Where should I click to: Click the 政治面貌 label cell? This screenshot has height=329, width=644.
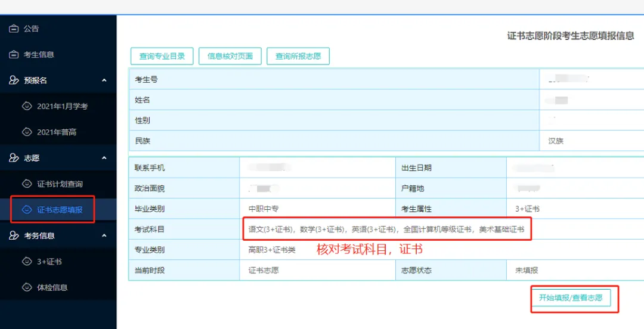coord(184,188)
